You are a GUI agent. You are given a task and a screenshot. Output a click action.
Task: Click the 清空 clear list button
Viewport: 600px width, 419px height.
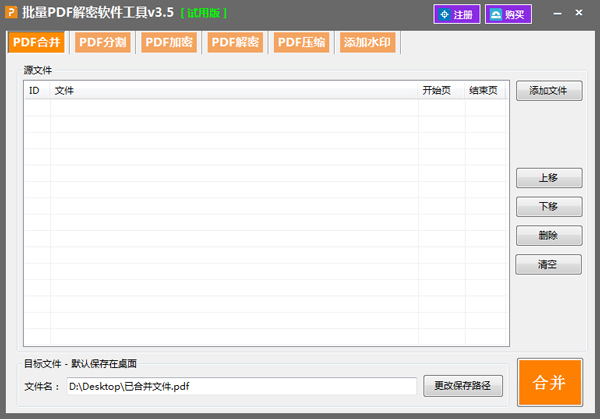click(x=548, y=265)
